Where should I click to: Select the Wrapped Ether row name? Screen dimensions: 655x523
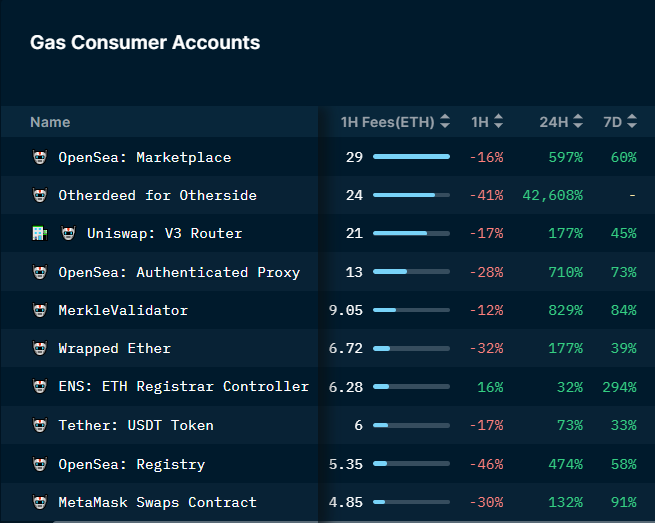pyautogui.click(x=114, y=348)
